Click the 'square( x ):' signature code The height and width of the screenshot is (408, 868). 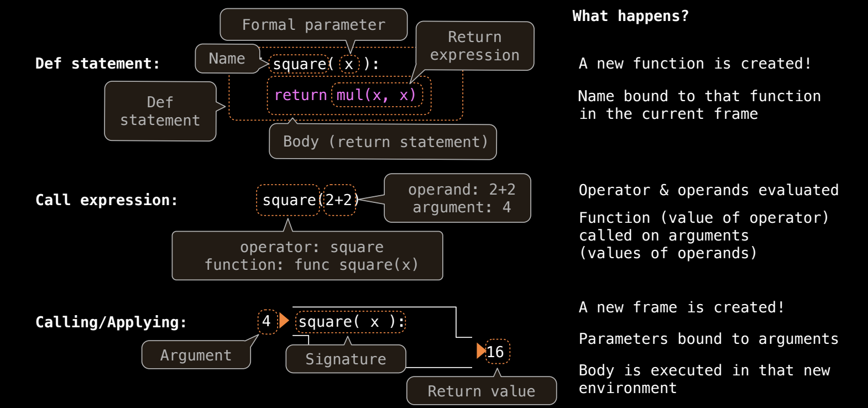pyautogui.click(x=351, y=322)
